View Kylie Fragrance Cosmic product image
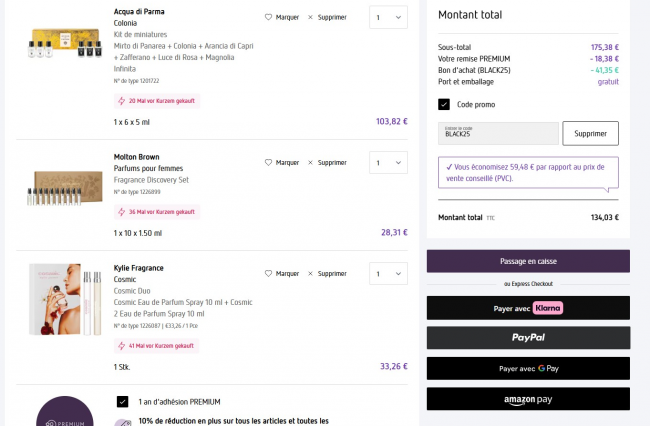 tap(63, 302)
